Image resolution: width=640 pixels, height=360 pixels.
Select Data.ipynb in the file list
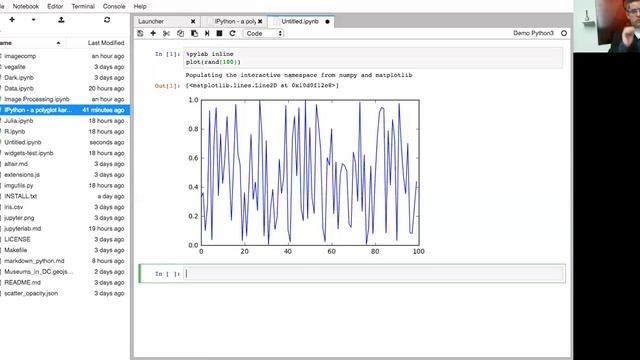pyautogui.click(x=65, y=89)
